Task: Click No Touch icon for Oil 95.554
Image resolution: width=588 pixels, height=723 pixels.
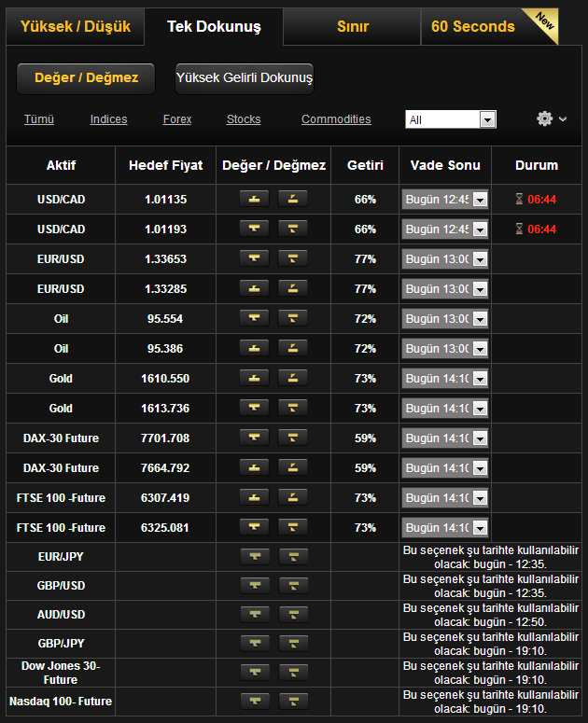Action: point(292,318)
